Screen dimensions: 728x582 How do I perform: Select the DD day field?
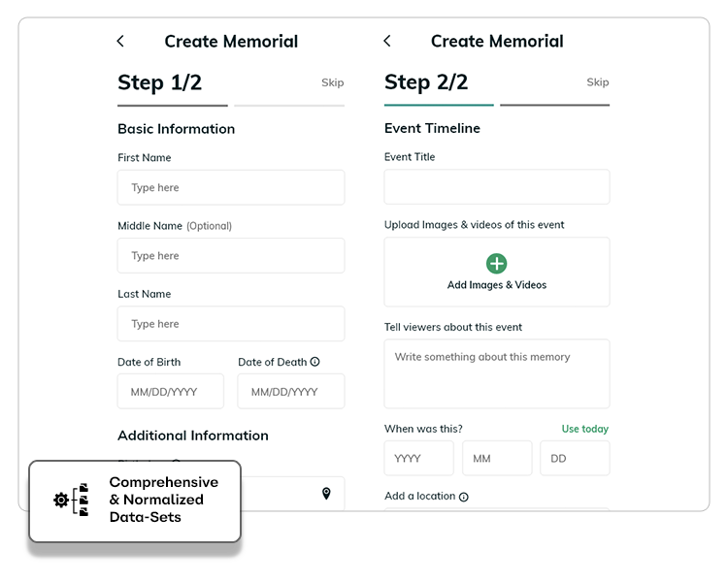[x=575, y=458]
